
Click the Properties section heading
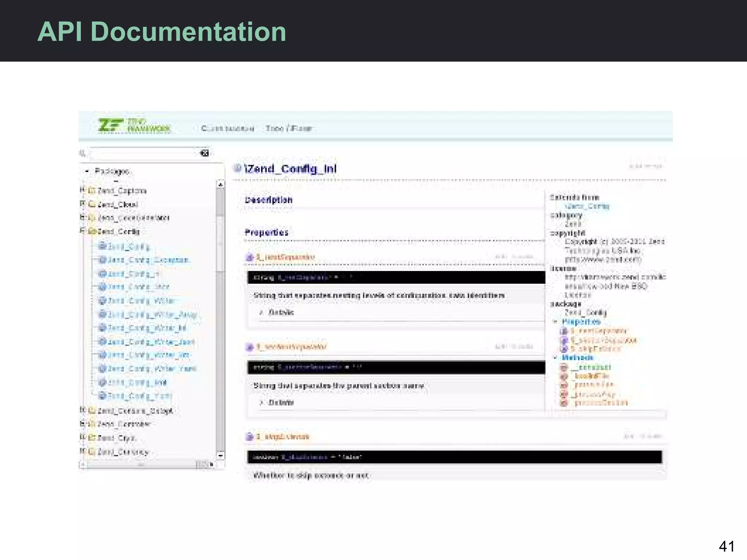click(267, 232)
